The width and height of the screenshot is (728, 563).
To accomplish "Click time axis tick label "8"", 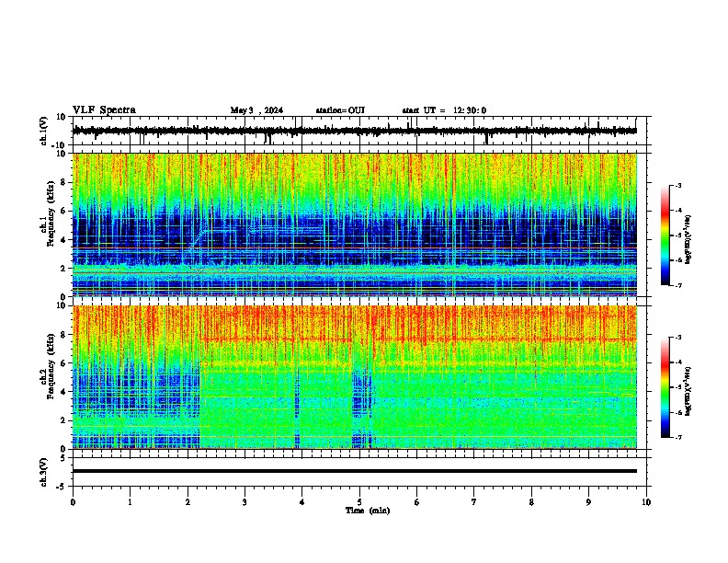I will pyautogui.click(x=531, y=502).
